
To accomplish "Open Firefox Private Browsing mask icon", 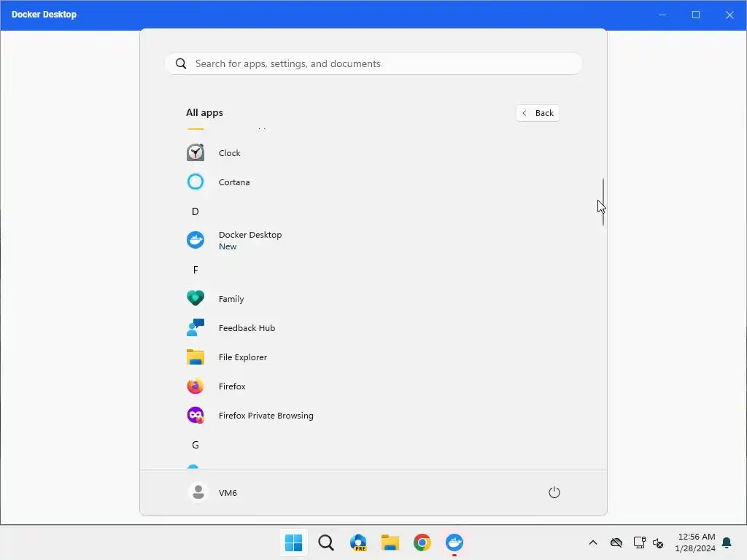I will coord(196,415).
